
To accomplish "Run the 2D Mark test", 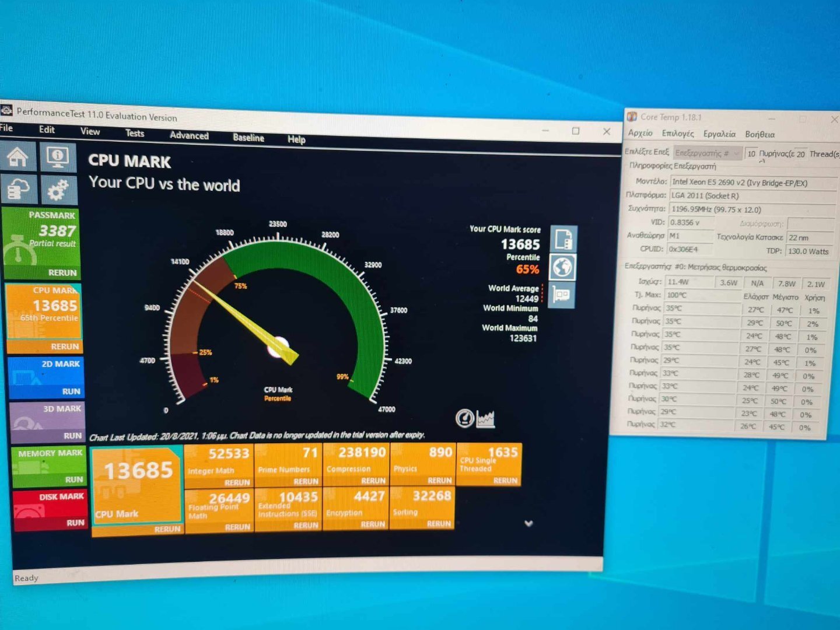I will 71,391.
